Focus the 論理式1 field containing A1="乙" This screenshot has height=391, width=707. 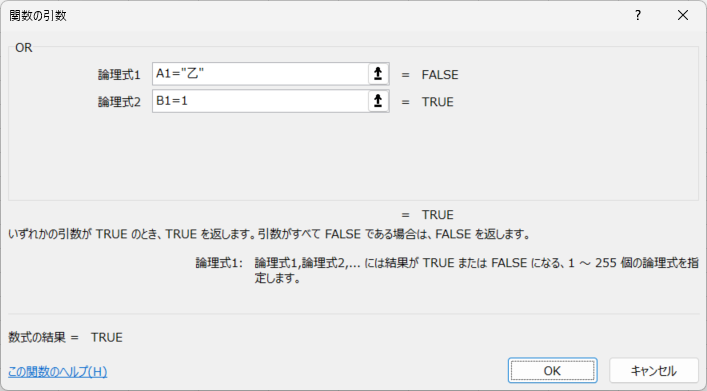261,74
